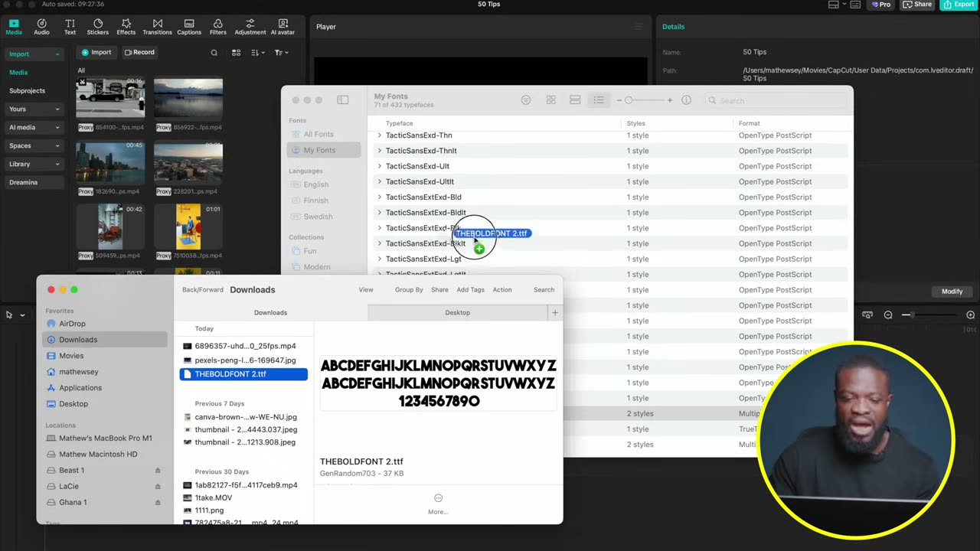Select AirDrop in Finder sidebar
This screenshot has height=551, width=980.
click(x=72, y=324)
